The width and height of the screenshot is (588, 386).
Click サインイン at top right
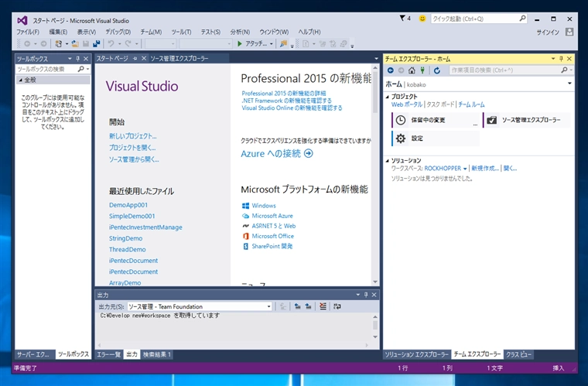pos(548,32)
